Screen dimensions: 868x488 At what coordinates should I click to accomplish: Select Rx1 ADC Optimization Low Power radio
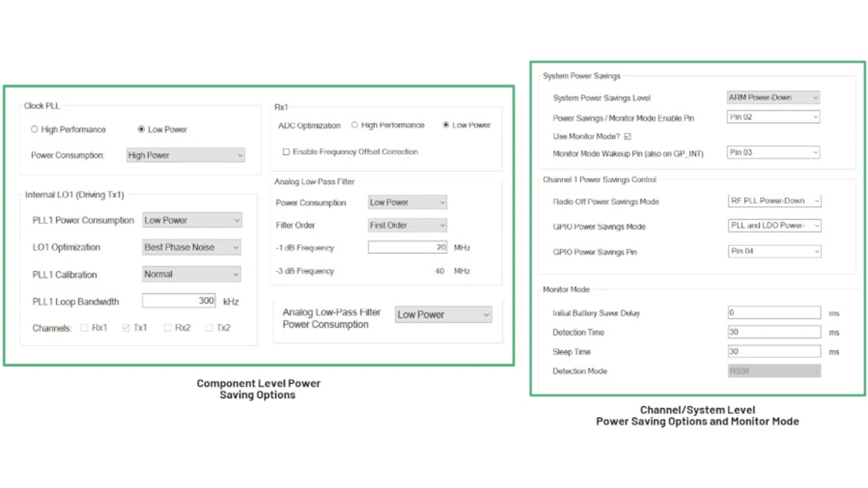(446, 125)
